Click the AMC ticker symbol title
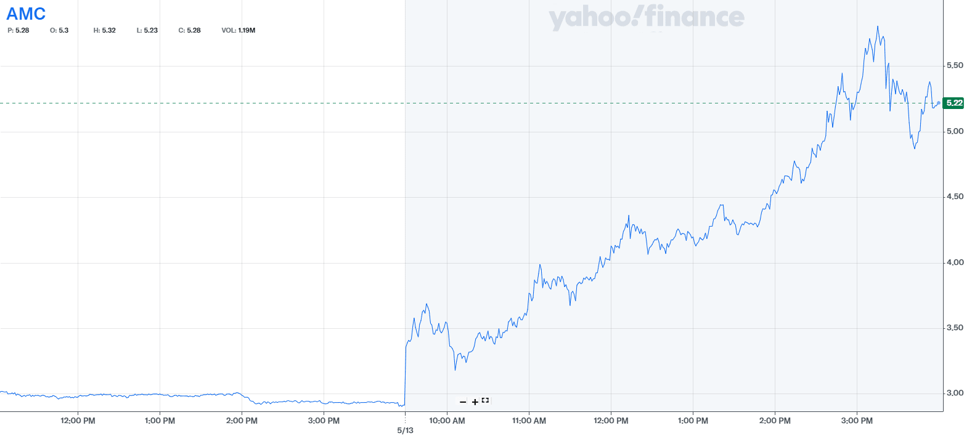The width and height of the screenshot is (980, 436). click(26, 14)
